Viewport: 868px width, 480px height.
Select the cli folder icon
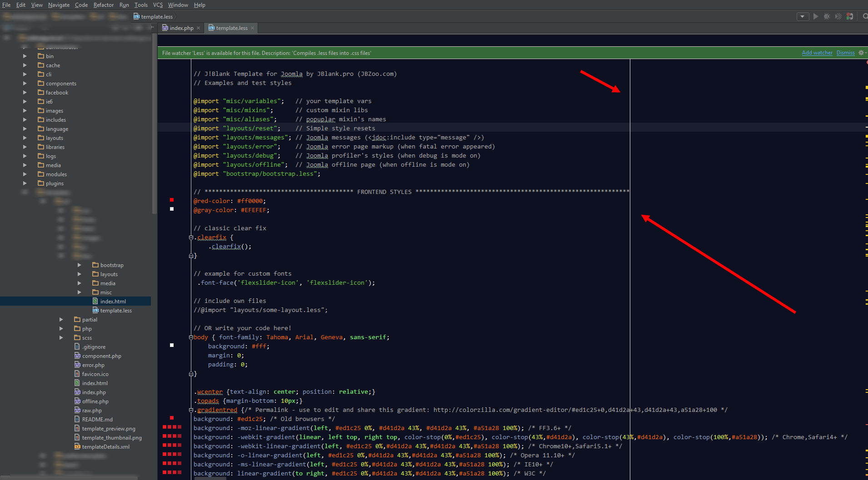[41, 74]
